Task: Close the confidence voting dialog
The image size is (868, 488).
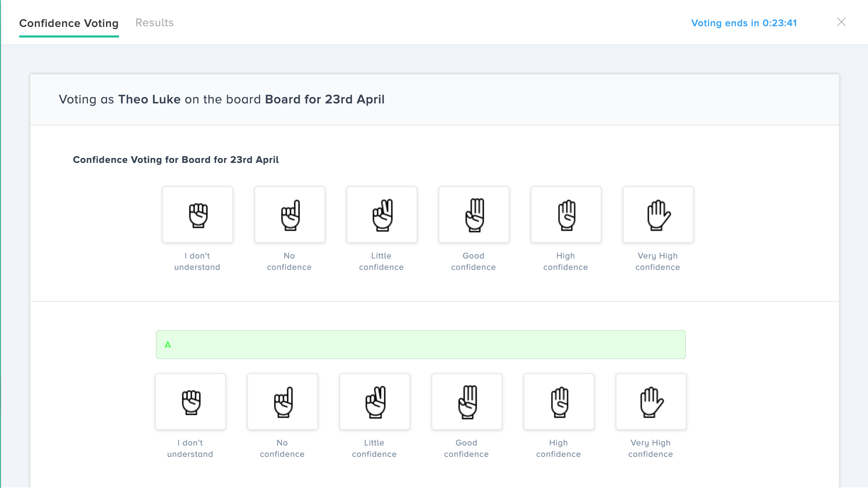Action: 841,22
